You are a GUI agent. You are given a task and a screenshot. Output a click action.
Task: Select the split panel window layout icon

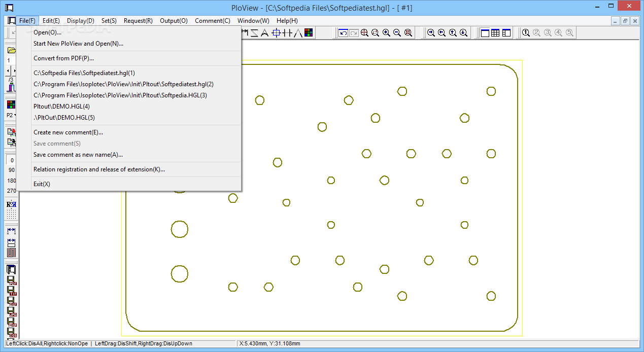(x=506, y=33)
